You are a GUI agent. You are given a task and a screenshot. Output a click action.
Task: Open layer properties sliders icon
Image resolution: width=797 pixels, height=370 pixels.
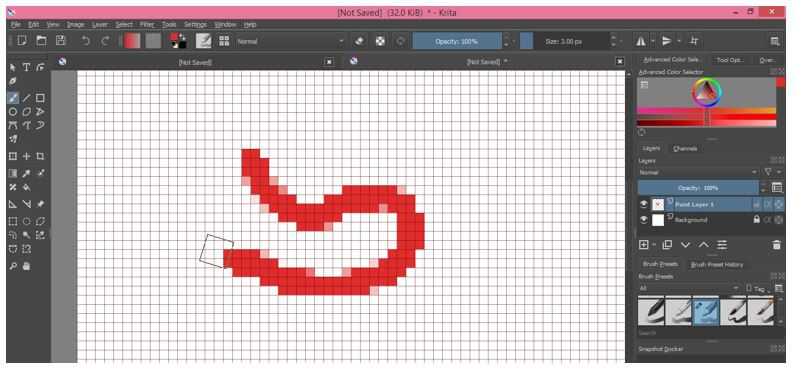coord(722,245)
